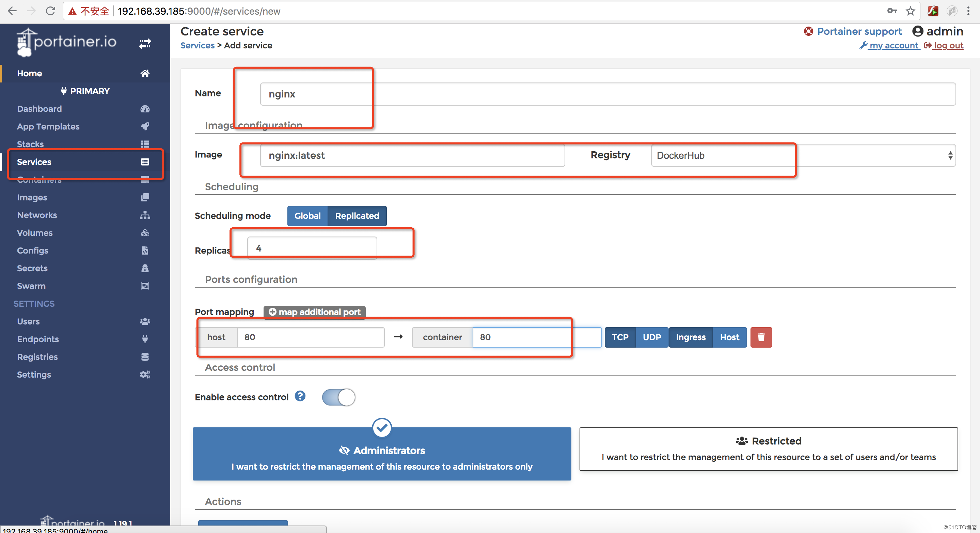The image size is (980, 533).
Task: Choose Host publish mode
Action: pos(729,337)
